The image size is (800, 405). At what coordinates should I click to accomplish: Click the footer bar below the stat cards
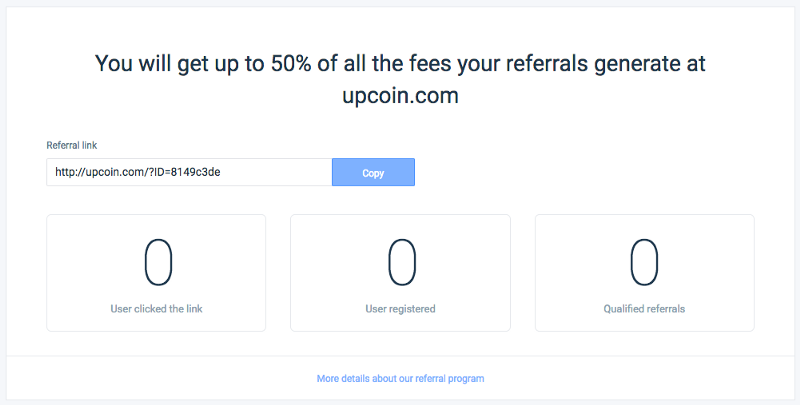(x=400, y=377)
